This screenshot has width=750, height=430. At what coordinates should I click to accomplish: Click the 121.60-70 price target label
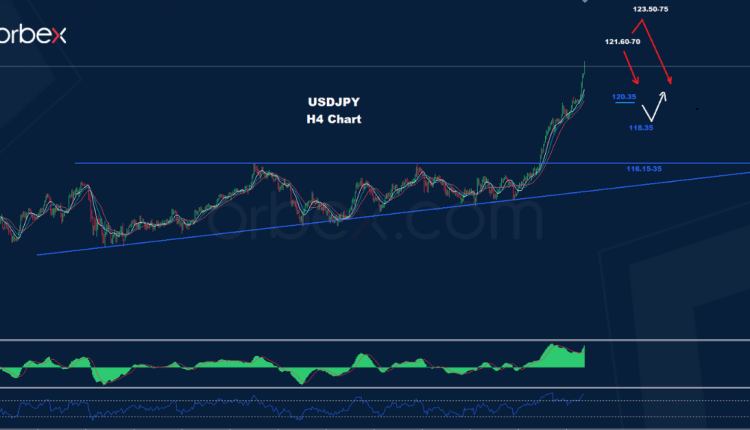point(622,42)
